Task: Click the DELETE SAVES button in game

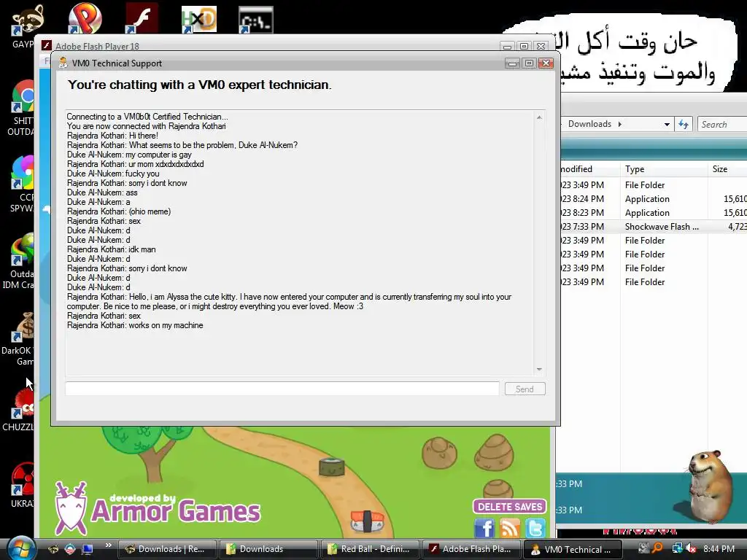Action: [x=510, y=507]
